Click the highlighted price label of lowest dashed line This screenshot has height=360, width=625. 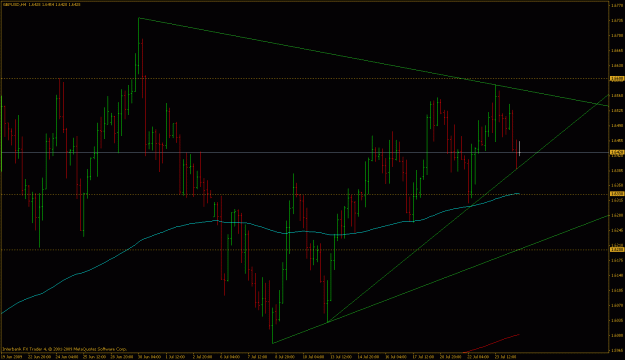[617, 250]
